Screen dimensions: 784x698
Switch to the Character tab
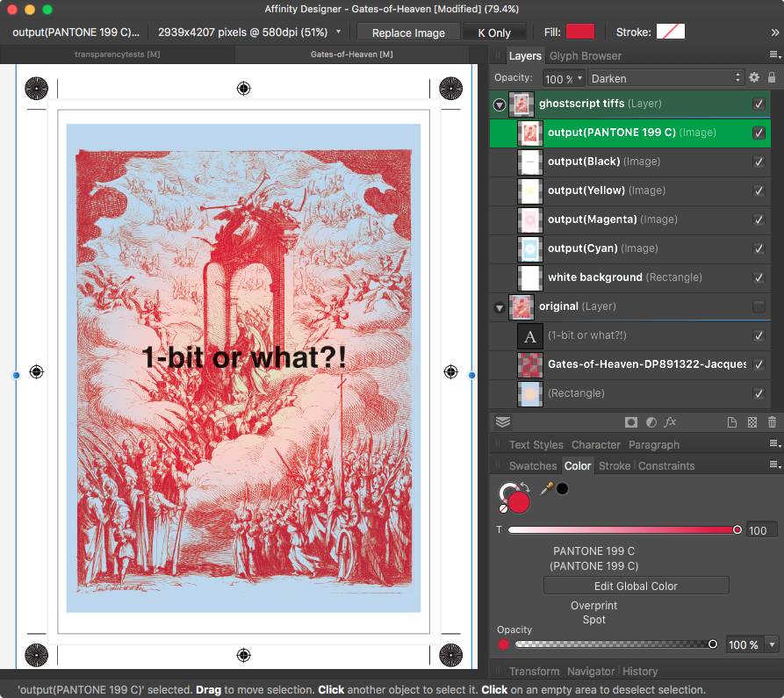coord(595,445)
